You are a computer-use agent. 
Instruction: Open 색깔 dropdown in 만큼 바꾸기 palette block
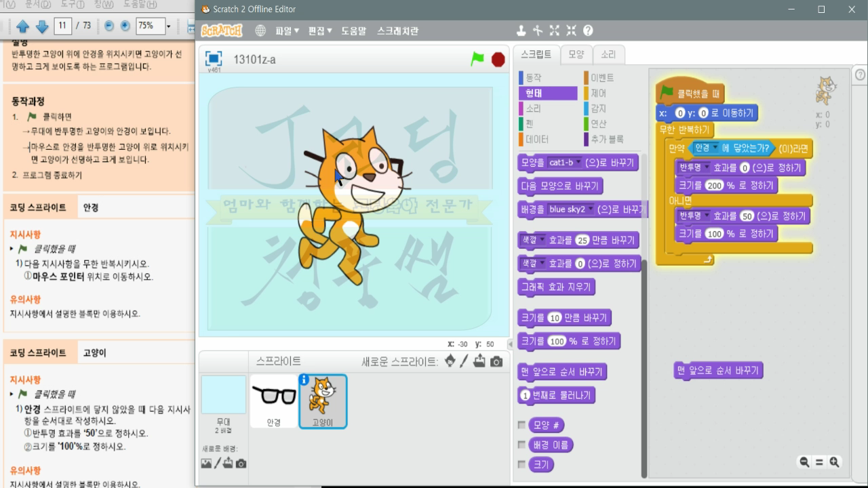pos(532,240)
